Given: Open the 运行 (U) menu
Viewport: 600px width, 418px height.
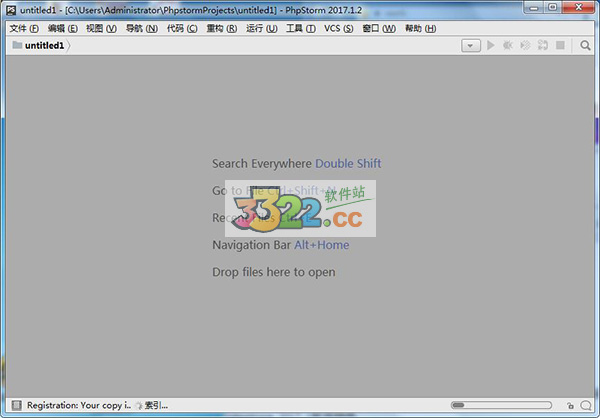Looking at the screenshot, I should [x=262, y=28].
